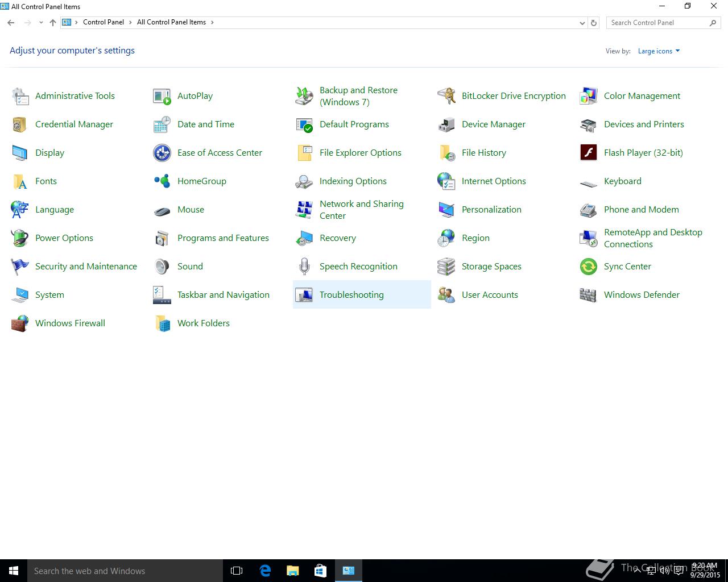Open the Color Management icon

coord(589,96)
